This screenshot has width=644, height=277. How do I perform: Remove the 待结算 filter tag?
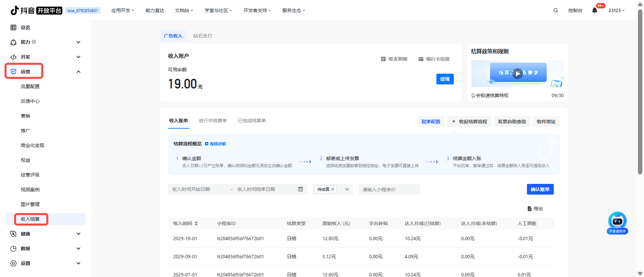pyautogui.click(x=333, y=189)
